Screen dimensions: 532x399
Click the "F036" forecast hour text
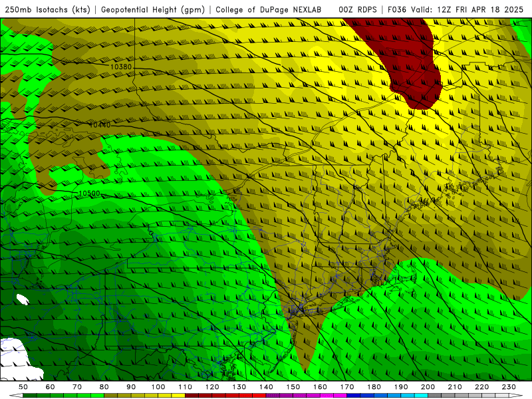(397, 9)
